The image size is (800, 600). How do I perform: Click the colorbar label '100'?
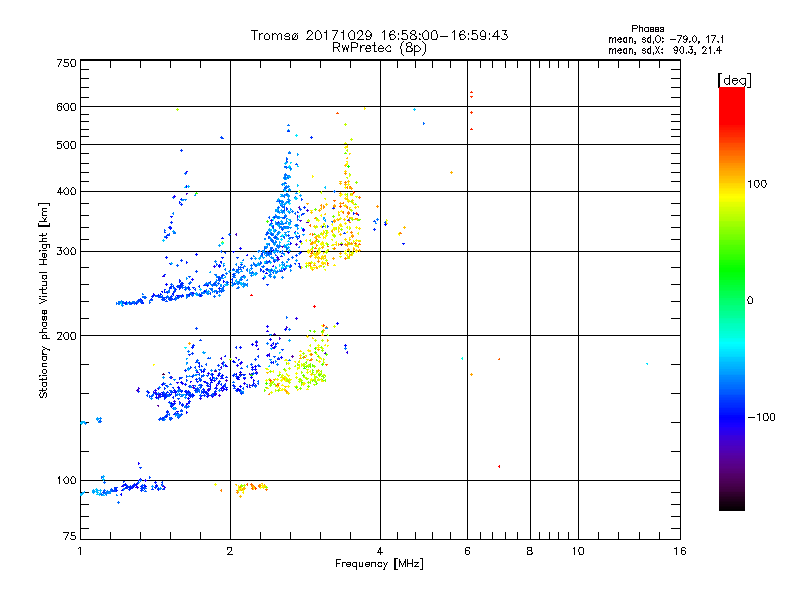point(757,184)
